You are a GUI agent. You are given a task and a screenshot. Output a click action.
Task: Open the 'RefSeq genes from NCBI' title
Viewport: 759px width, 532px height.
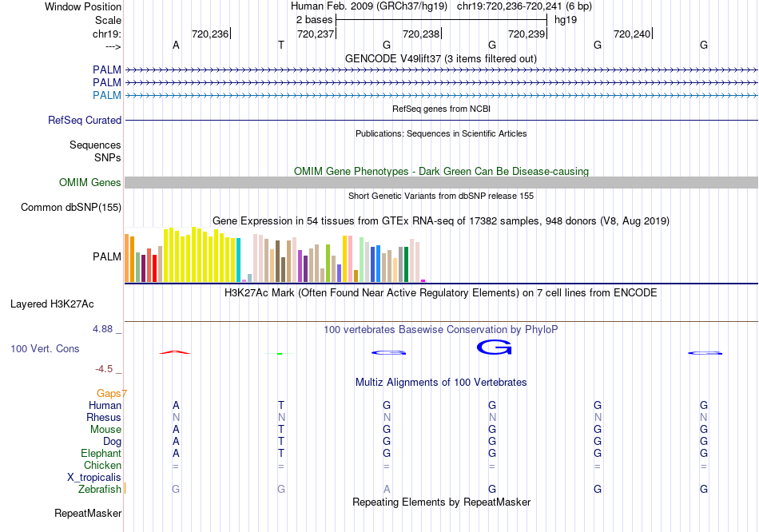pyautogui.click(x=442, y=109)
